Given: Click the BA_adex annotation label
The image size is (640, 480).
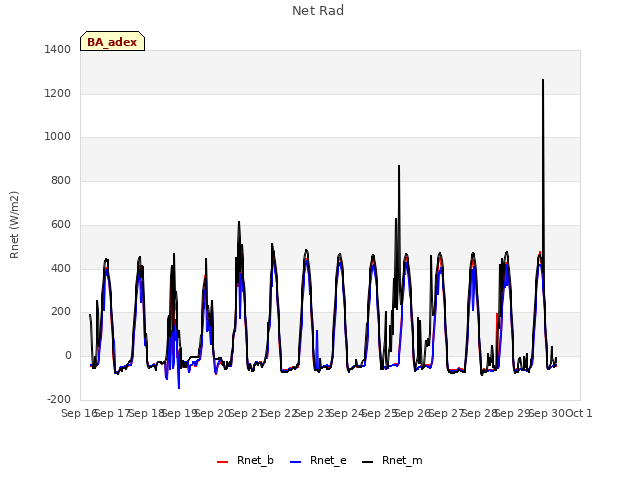Looking at the screenshot, I should [x=112, y=41].
